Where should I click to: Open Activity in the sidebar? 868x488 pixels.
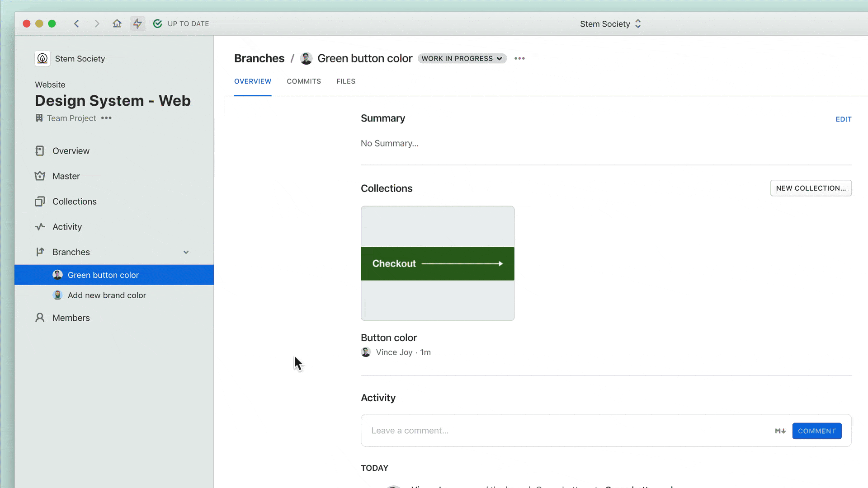[67, 227]
